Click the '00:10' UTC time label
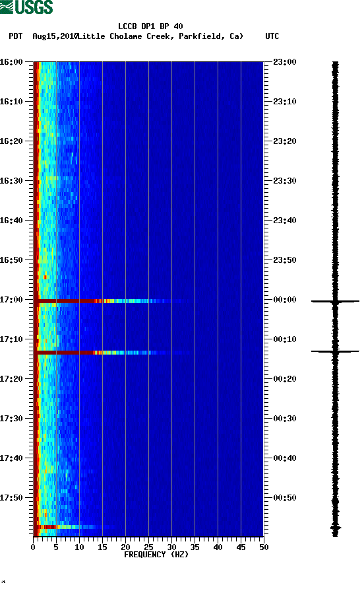The width and height of the screenshot is (364, 589). [285, 339]
